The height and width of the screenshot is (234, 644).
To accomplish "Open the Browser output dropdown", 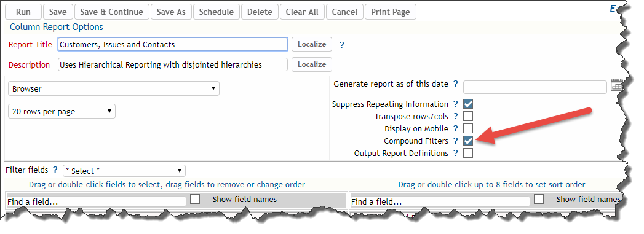I will click(x=114, y=88).
